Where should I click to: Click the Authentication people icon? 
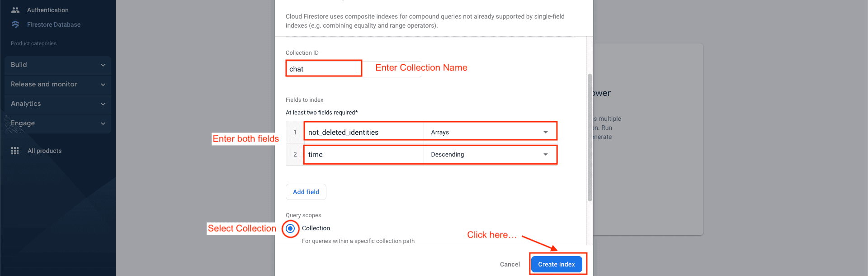(15, 10)
